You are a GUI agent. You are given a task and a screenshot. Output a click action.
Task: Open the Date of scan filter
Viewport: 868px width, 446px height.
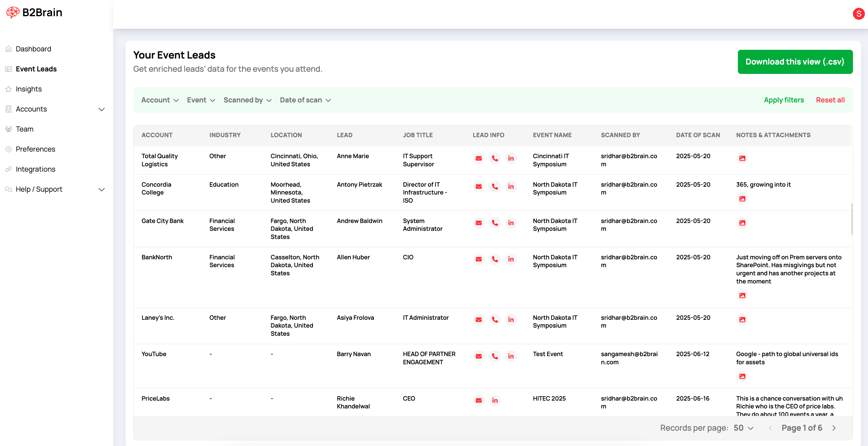coord(305,100)
